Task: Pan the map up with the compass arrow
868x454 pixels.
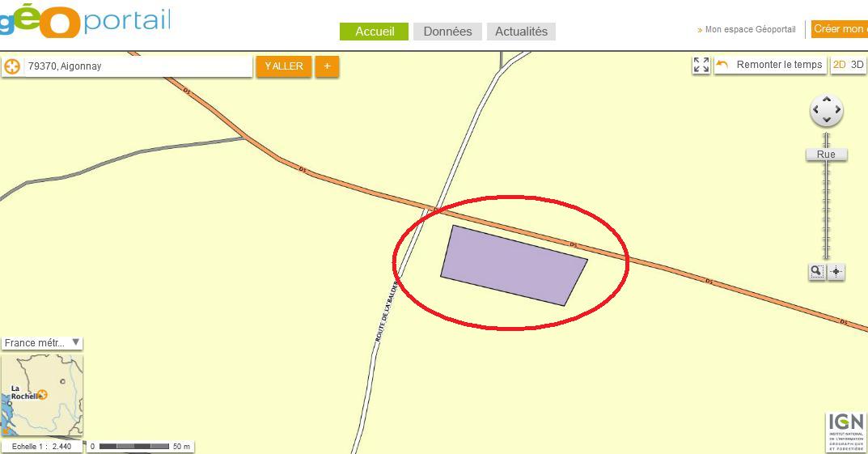Action: pyautogui.click(x=827, y=100)
